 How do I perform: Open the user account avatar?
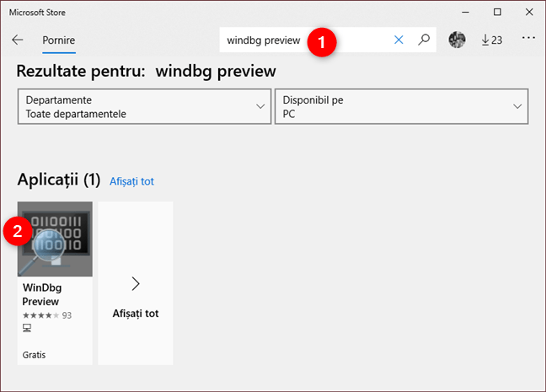457,40
